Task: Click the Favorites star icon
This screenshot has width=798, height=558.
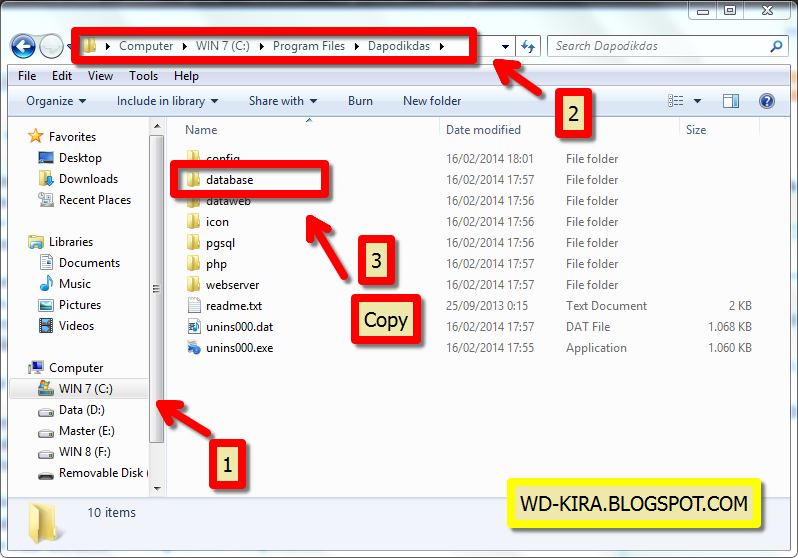Action: pos(36,136)
